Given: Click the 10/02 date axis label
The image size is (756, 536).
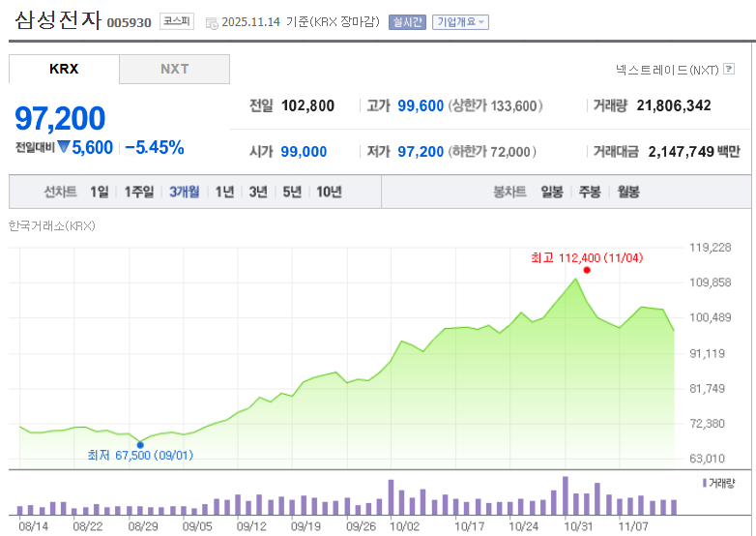Looking at the screenshot, I should point(404,526).
